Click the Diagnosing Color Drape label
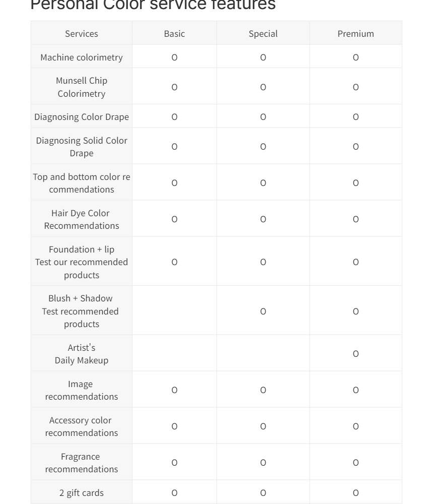The width and height of the screenshot is (433, 504). coord(82,117)
